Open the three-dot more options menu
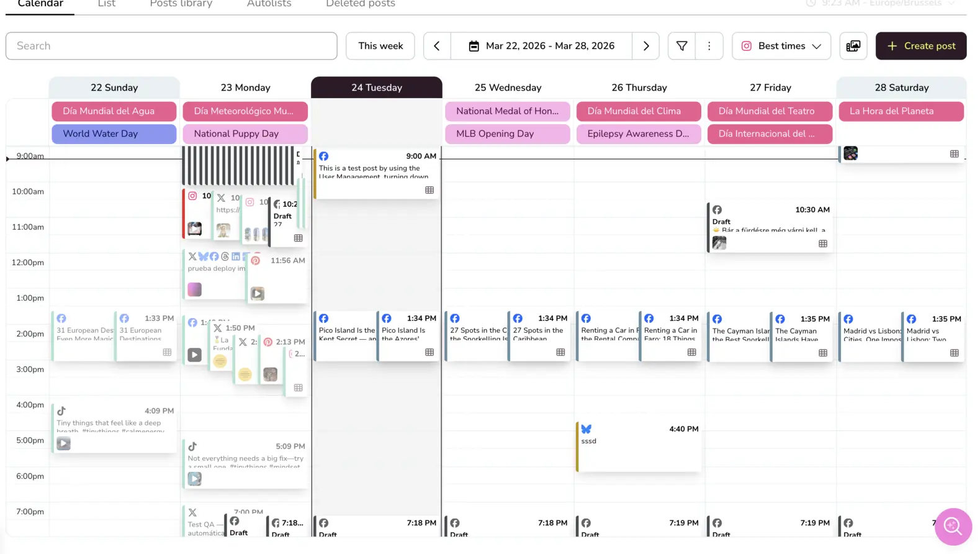The image size is (980, 554). [709, 46]
